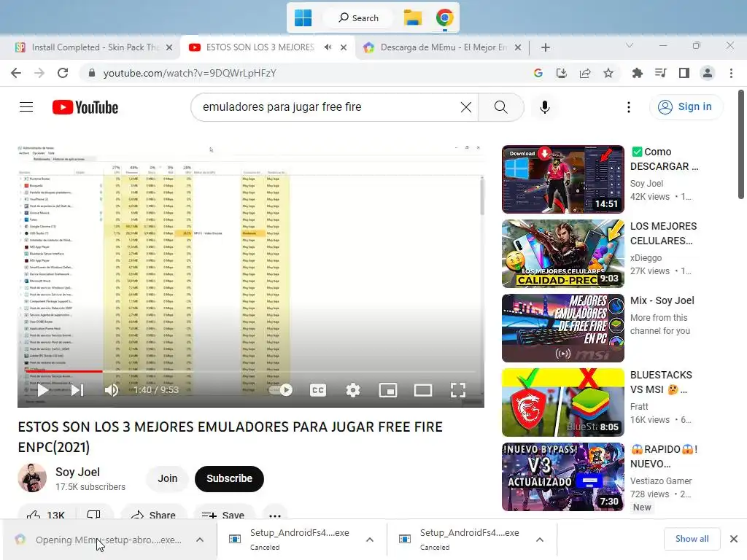
Task: Save the video to a playlist
Action: pyautogui.click(x=223, y=515)
